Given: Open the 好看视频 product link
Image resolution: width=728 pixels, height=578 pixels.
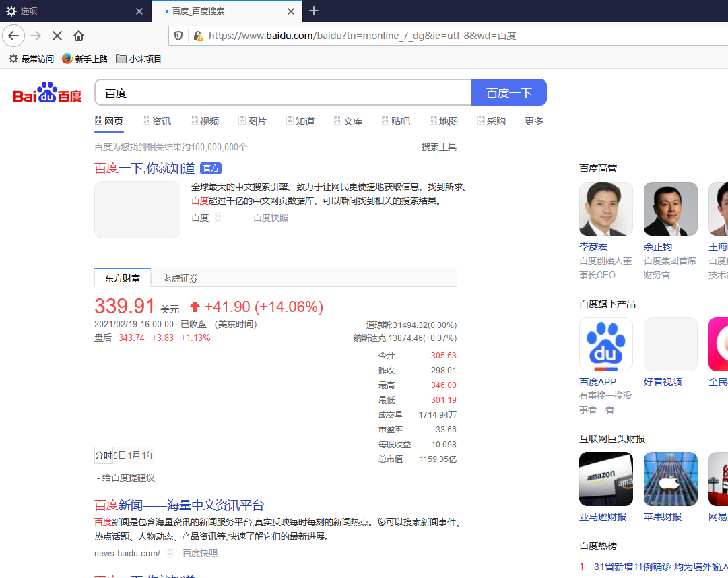Looking at the screenshot, I should click(x=663, y=382).
